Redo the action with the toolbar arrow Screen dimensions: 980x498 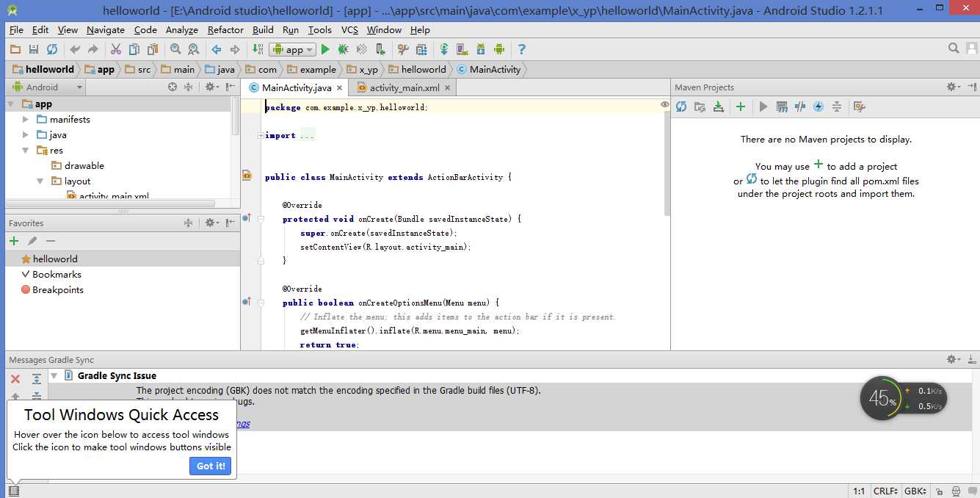click(x=92, y=49)
